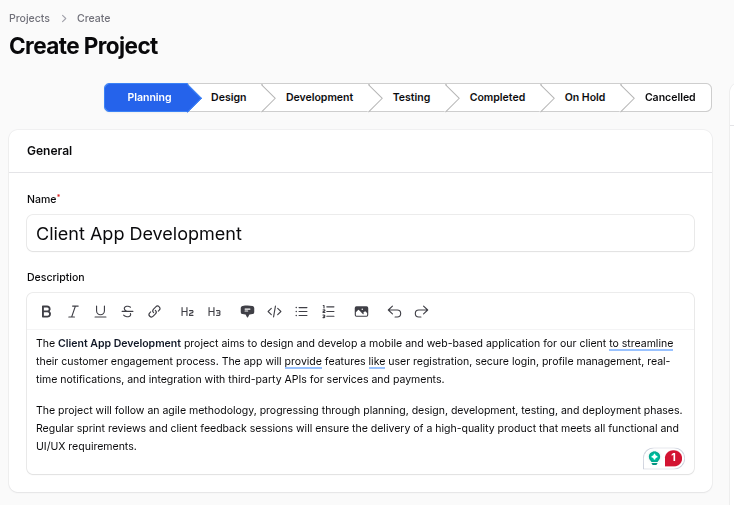Click the Description field label
The width and height of the screenshot is (734, 505).
coord(56,277)
